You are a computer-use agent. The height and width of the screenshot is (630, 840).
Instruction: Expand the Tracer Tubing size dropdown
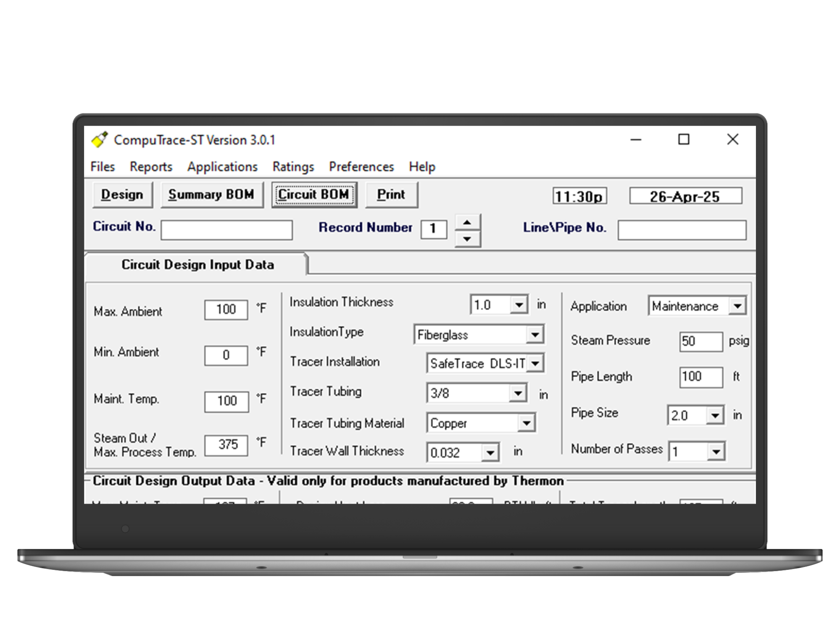click(x=518, y=394)
